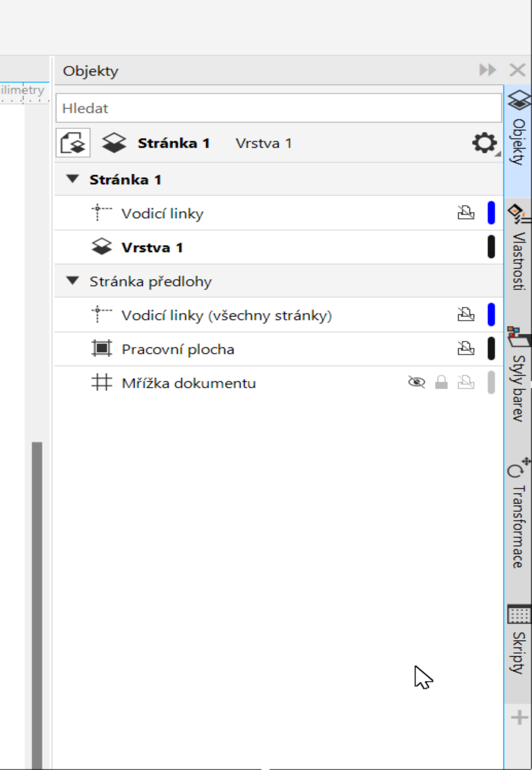Collapse docker using double-arrow icon
Image resolution: width=532 pixels, height=770 pixels.
488,70
